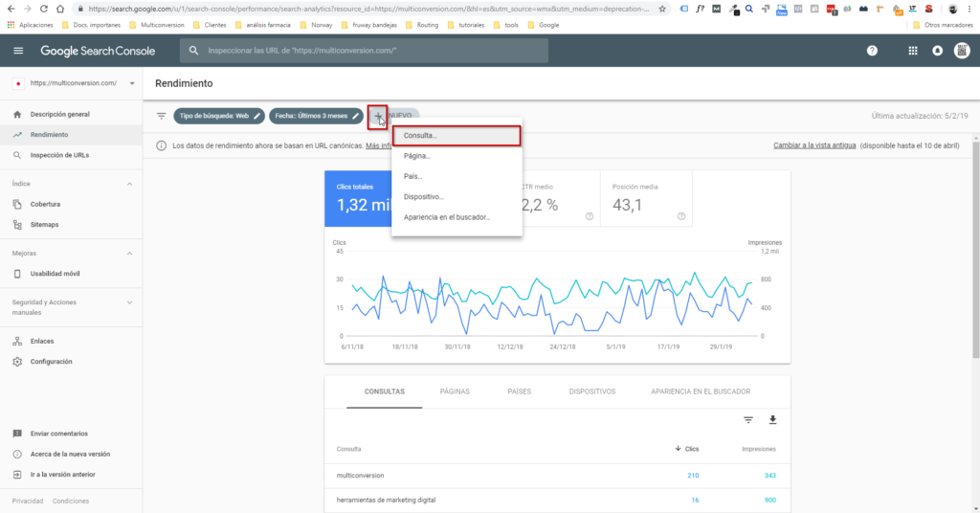
Task: Open the account avatar menu
Action: [962, 51]
